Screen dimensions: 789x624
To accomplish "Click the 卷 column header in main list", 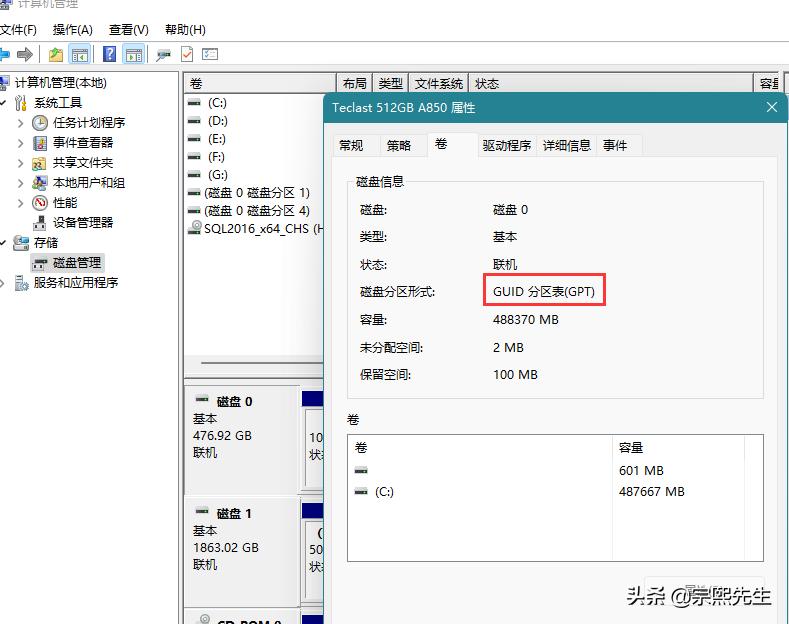I will (260, 84).
